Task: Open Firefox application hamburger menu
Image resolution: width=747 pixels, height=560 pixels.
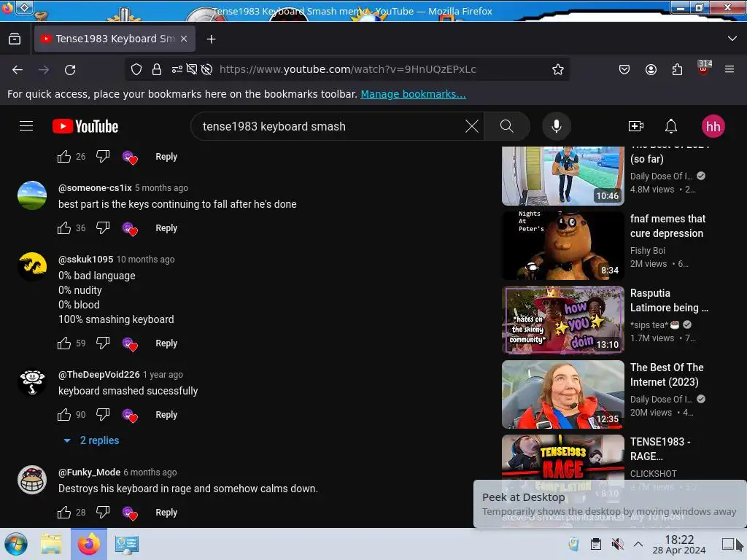Action: click(x=729, y=69)
